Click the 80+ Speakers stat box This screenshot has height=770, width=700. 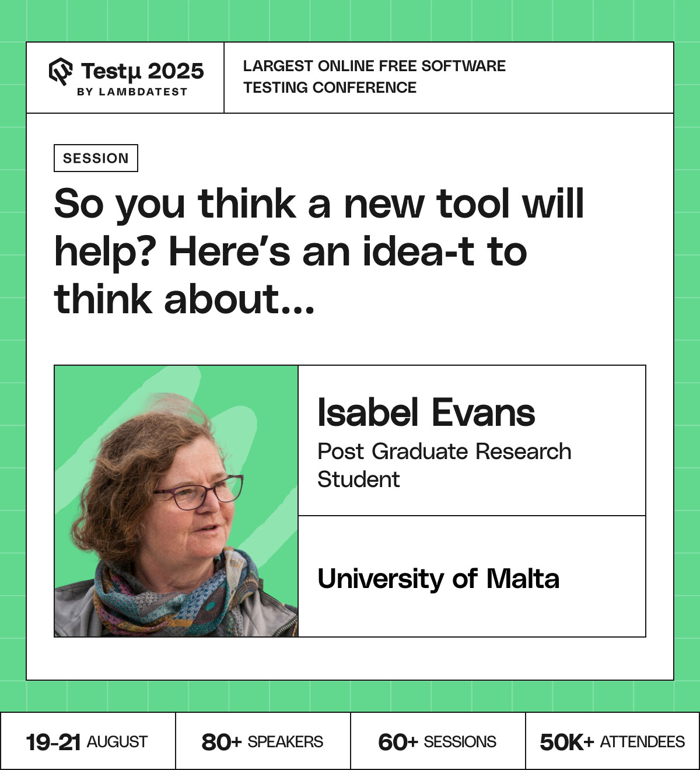coord(262,741)
